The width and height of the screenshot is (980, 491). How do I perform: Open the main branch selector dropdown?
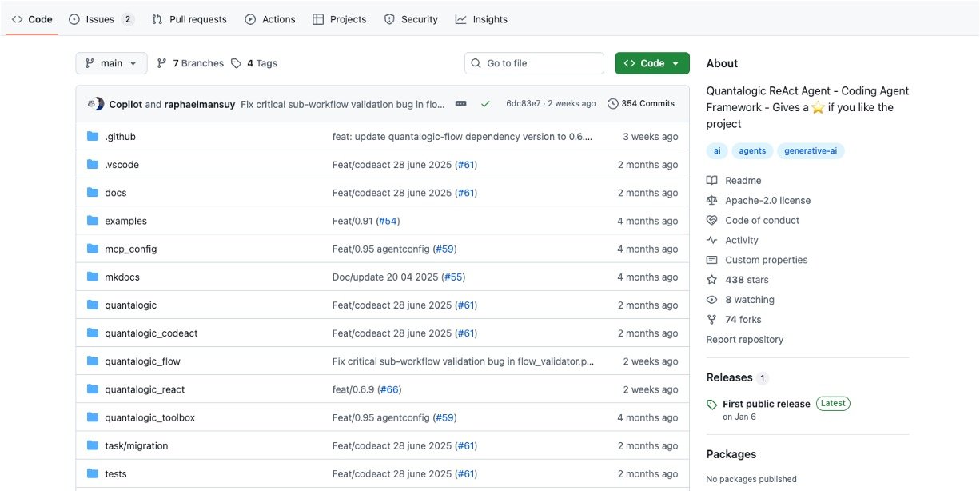111,63
